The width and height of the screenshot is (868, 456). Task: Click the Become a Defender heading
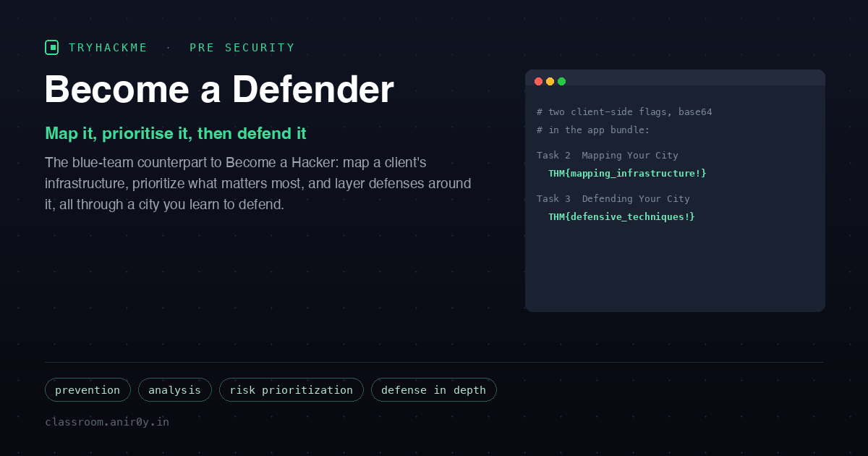tap(219, 90)
